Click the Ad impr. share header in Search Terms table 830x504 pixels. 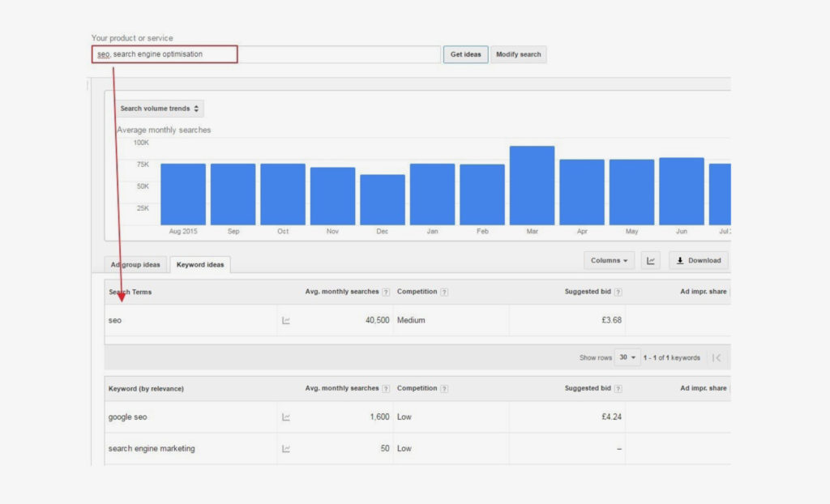point(703,292)
